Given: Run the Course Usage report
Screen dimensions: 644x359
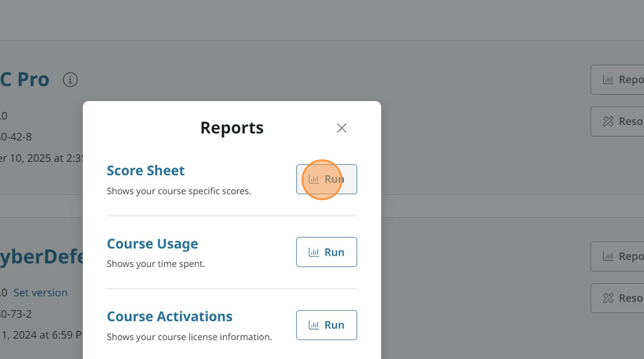Looking at the screenshot, I should [327, 252].
